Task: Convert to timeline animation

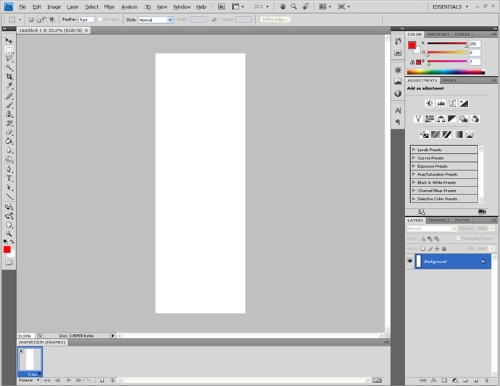Action: (377, 380)
